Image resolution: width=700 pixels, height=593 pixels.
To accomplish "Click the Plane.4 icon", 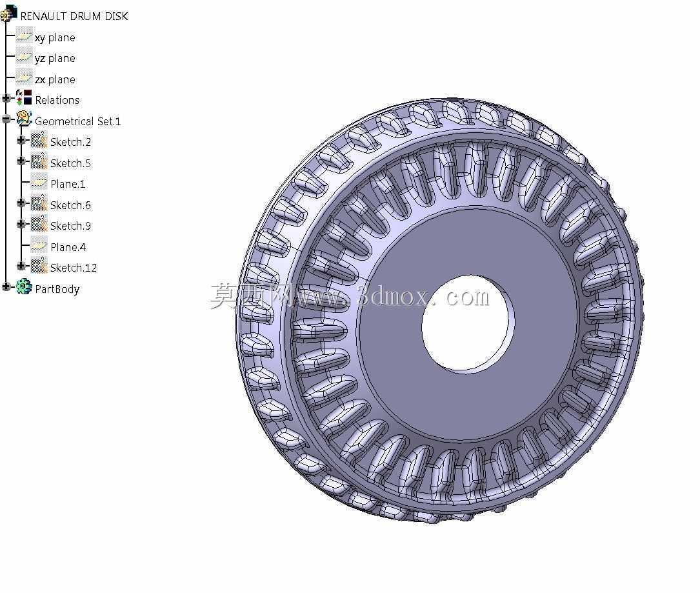I will click(39, 245).
